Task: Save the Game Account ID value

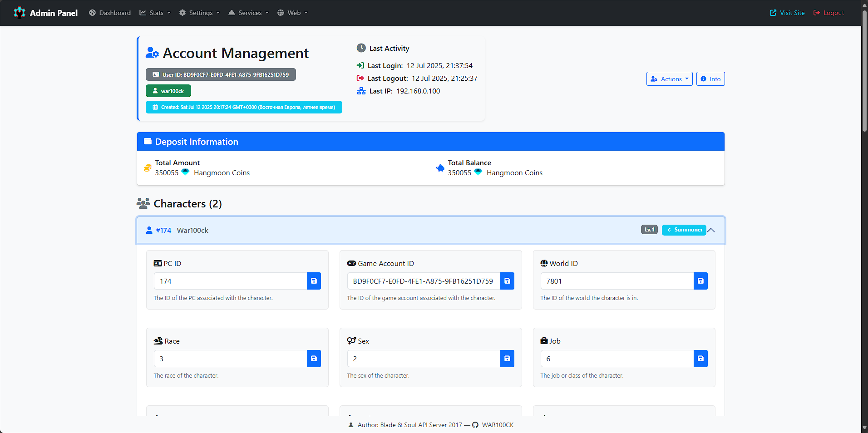Action: 507,281
